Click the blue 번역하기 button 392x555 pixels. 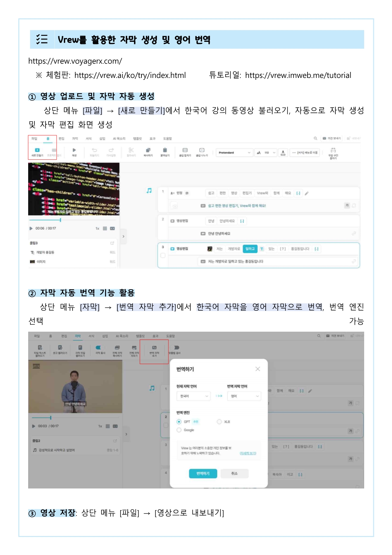pyautogui.click(x=203, y=473)
